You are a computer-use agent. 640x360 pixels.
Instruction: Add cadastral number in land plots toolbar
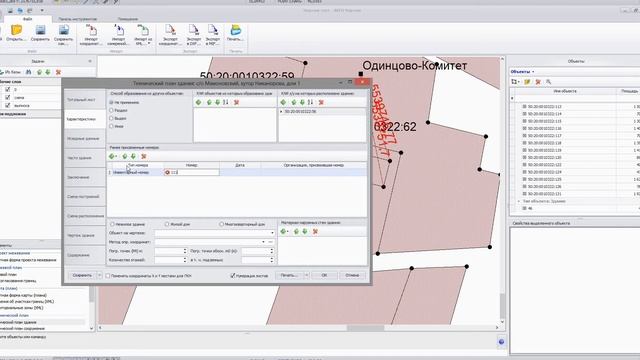[283, 102]
